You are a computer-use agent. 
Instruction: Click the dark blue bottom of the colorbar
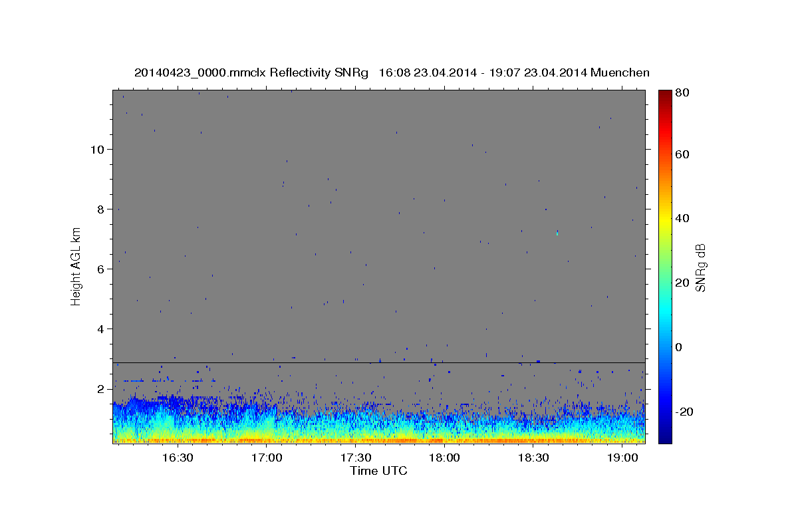(x=665, y=438)
